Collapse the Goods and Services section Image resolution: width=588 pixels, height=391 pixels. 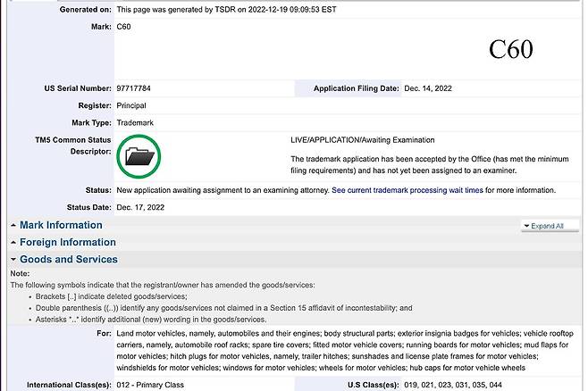click(68, 259)
